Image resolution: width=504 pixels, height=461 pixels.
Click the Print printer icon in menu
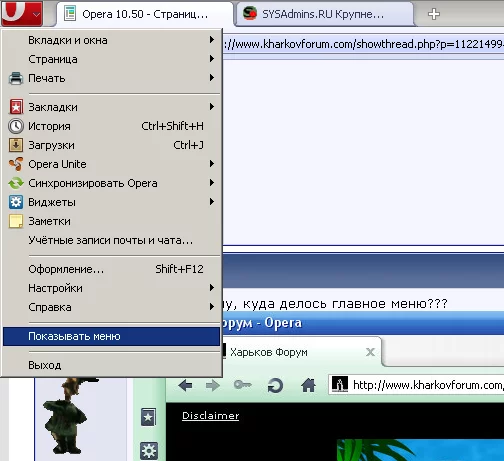coord(16,78)
